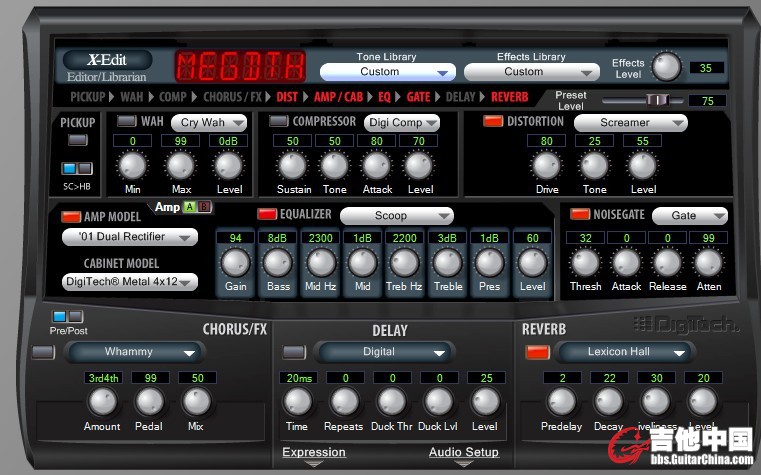
Task: Click the Distortion Tone knob
Action: [x=594, y=165]
